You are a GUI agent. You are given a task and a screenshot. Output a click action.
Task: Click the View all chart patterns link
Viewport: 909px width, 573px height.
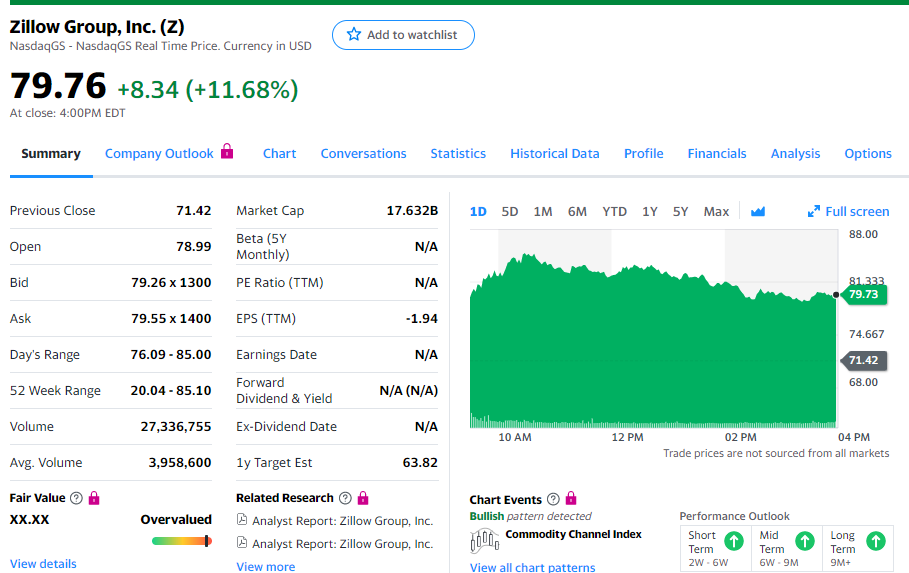532,567
